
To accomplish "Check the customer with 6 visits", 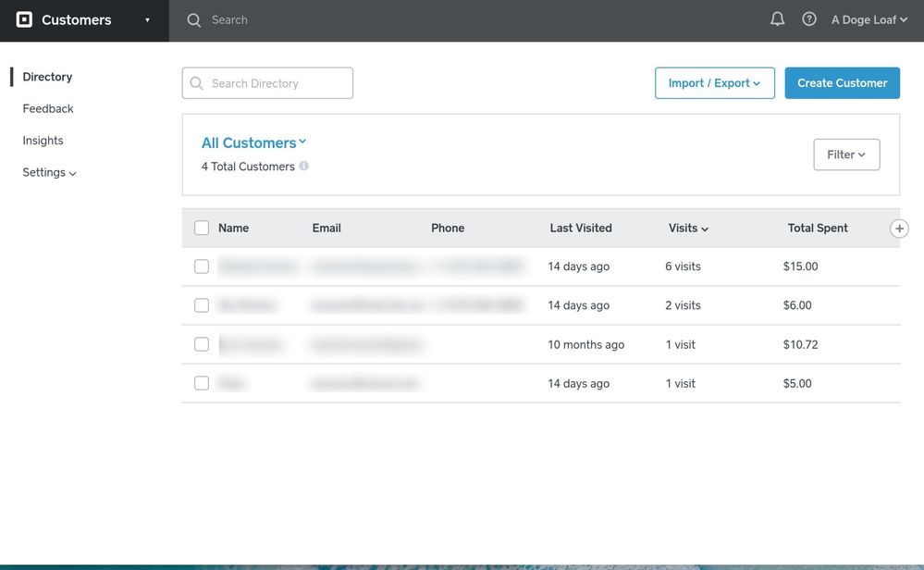I will [202, 266].
